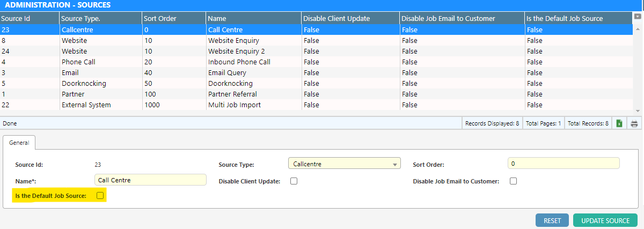Click into the Name text field
The width and height of the screenshot is (644, 229).
tap(150, 180)
